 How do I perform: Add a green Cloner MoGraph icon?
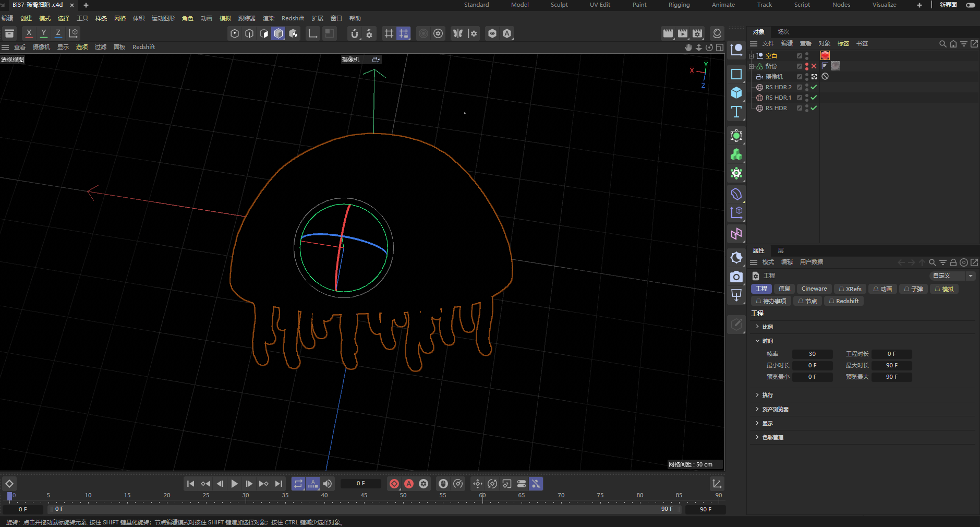point(736,154)
